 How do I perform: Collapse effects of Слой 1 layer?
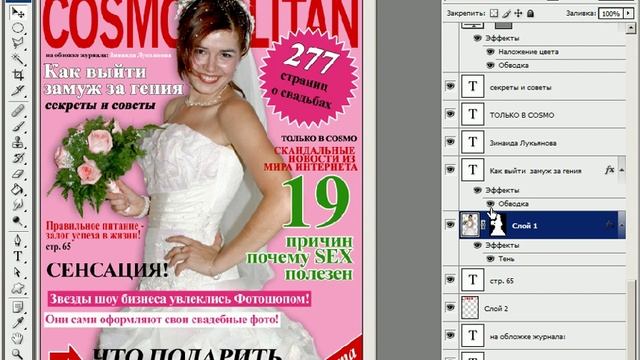pyautogui.click(x=622, y=225)
